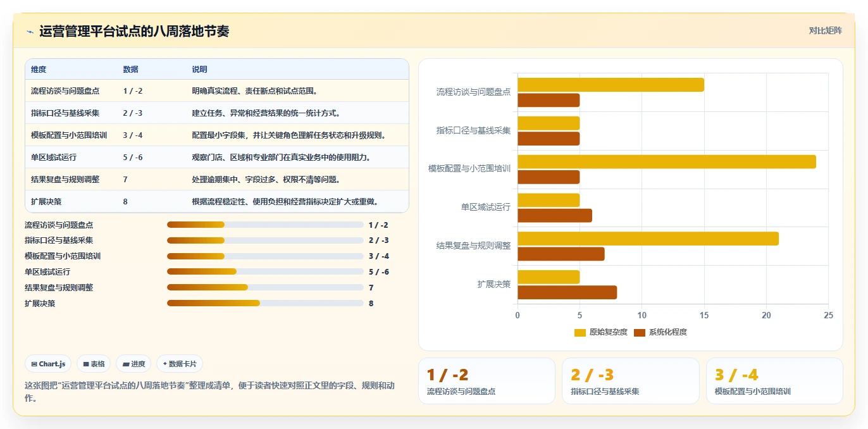
Task: Click the 数据卡片 tag chip
Action: [180, 364]
